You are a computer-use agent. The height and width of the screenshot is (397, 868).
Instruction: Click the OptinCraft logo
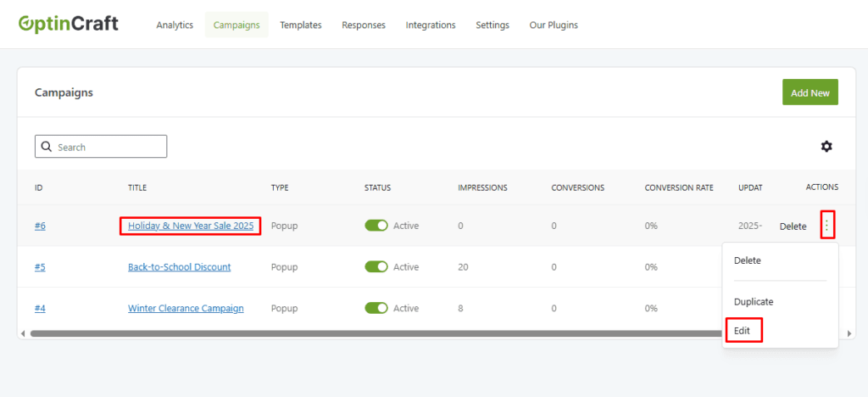pos(69,24)
